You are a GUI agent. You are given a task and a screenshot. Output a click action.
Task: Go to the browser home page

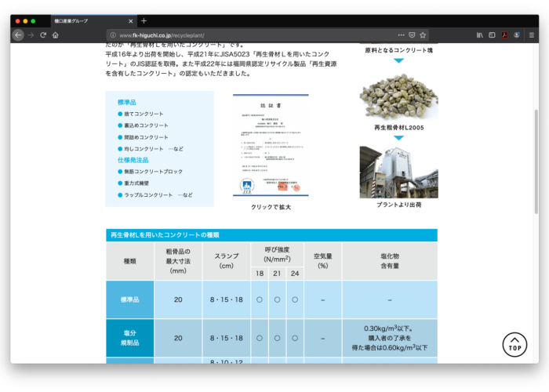pyautogui.click(x=56, y=35)
